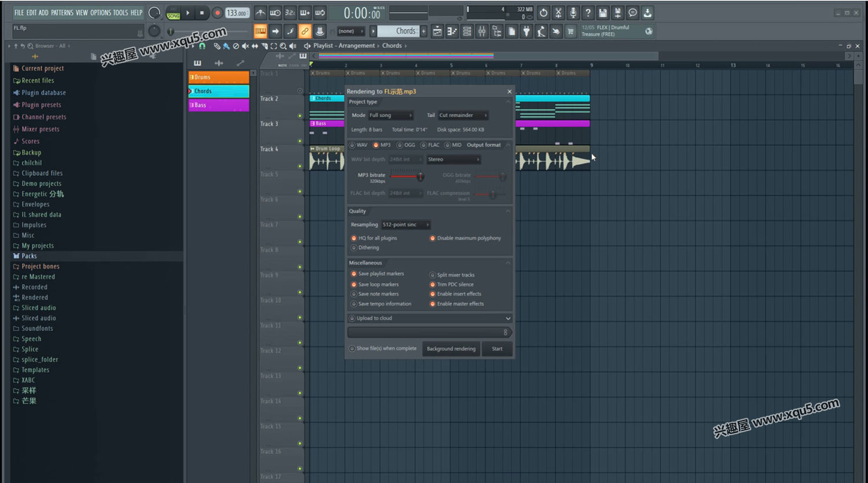
Task: Collapse the Miscellaneous section
Action: [x=508, y=263]
